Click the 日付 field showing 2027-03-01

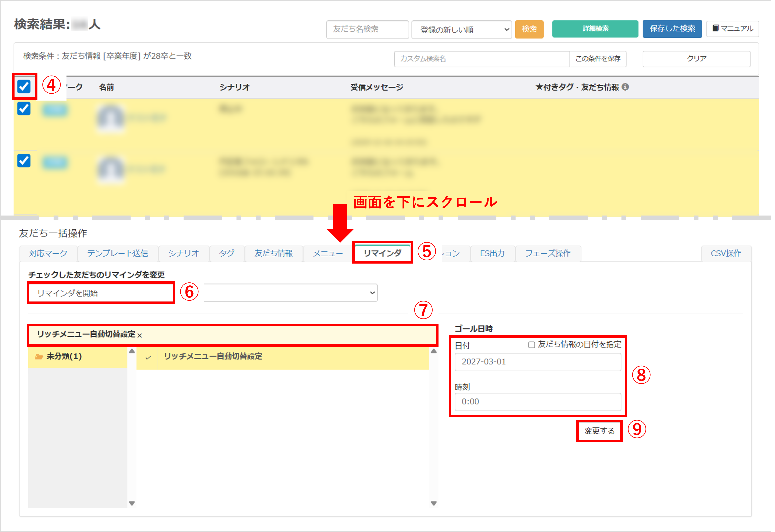click(538, 362)
